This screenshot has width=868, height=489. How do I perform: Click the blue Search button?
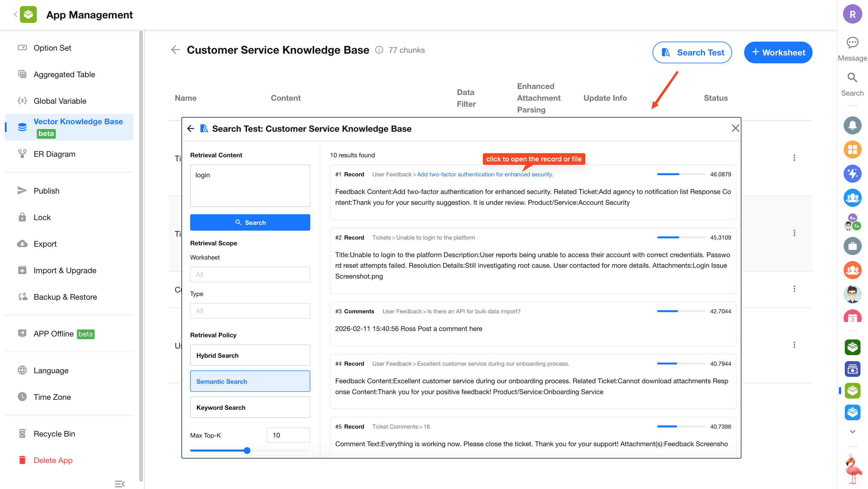(250, 222)
